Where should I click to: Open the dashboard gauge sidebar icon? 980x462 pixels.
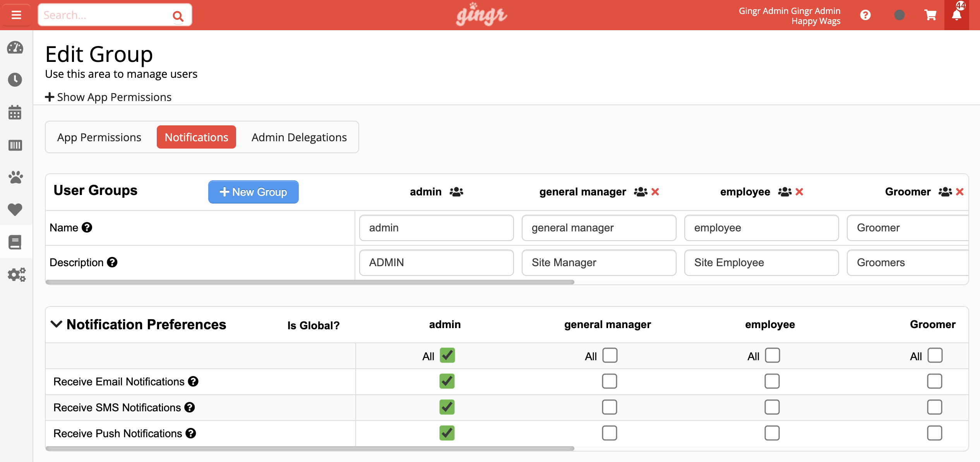15,48
